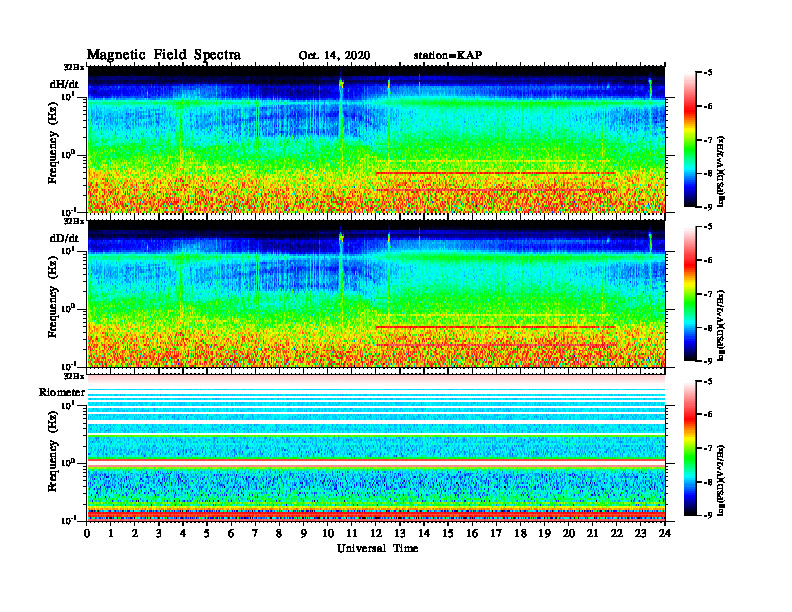This screenshot has width=792, height=612.
Task: Click hour tick label "14" on time axis
Action: 424,534
